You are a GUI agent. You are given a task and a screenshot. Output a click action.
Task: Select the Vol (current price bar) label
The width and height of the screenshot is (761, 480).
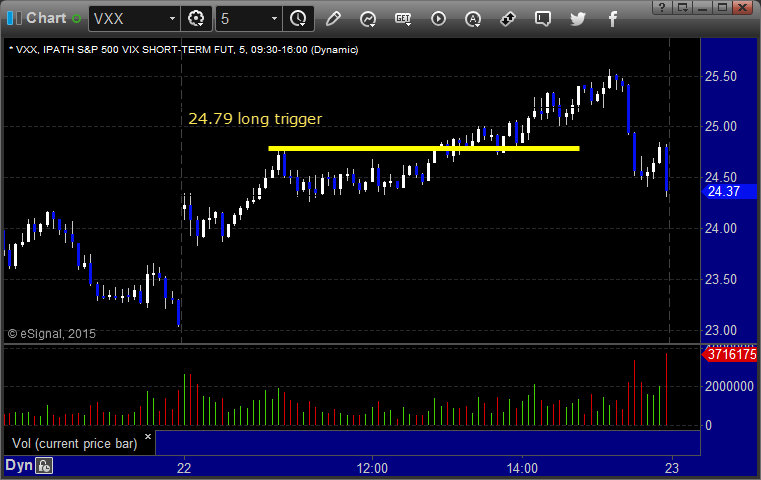(x=75, y=443)
